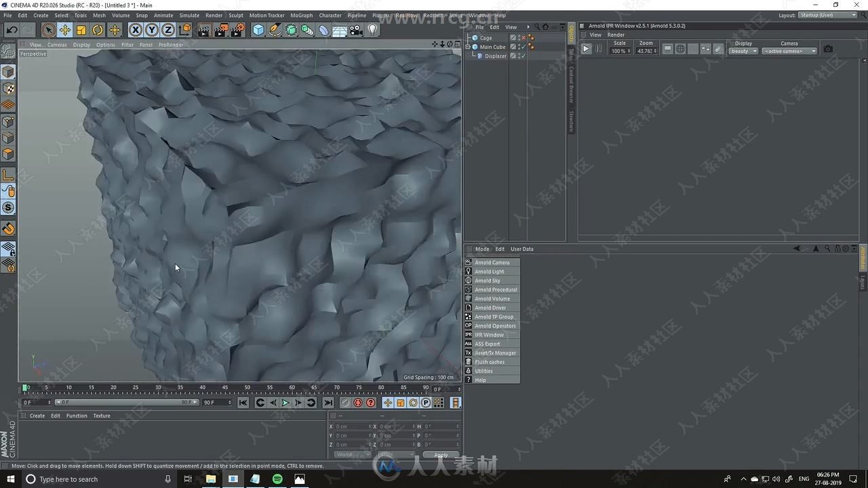Viewport: 868px width, 488px height.
Task: Toggle X axis lock
Action: [x=136, y=30]
